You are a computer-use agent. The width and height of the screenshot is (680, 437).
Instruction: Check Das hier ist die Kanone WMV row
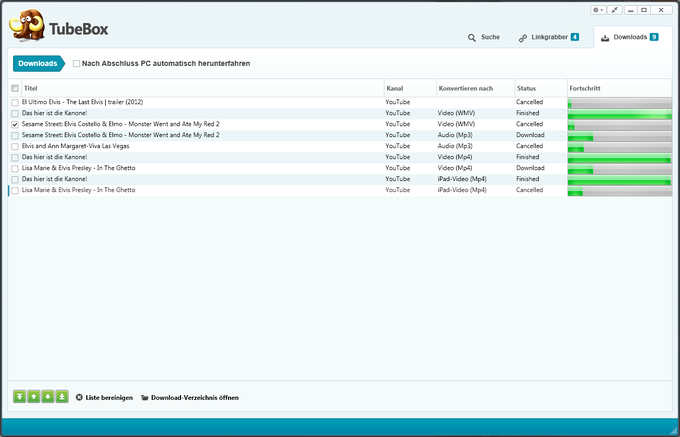click(15, 114)
